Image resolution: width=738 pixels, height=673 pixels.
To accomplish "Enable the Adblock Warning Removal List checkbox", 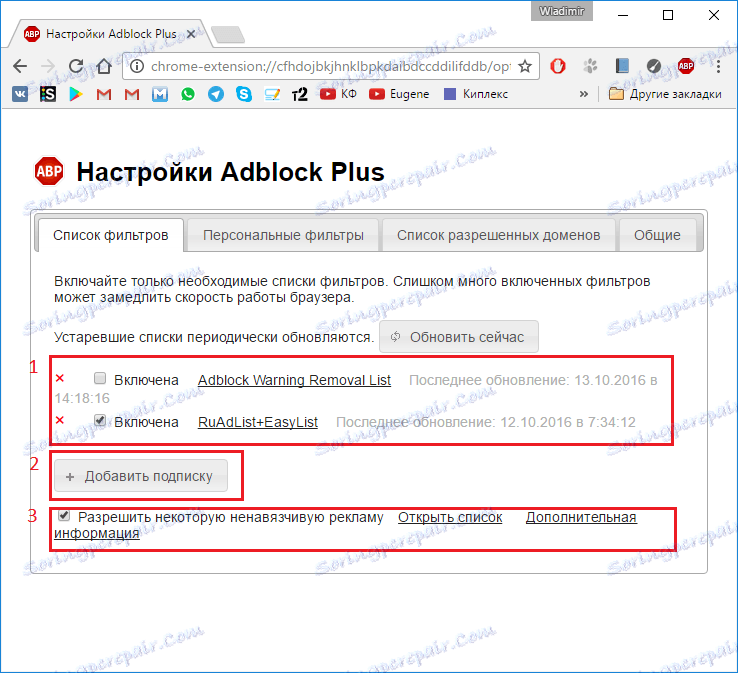I will (x=100, y=378).
